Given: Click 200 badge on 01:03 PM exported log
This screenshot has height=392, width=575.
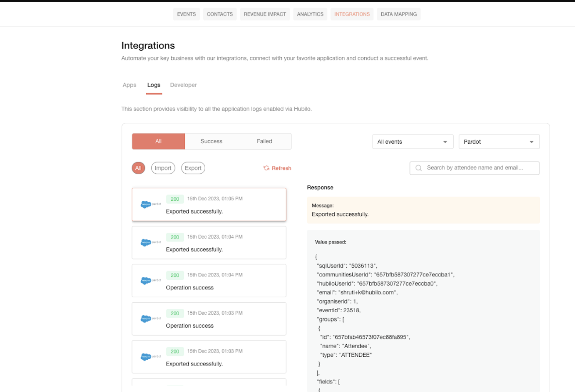Looking at the screenshot, I should (175, 351).
